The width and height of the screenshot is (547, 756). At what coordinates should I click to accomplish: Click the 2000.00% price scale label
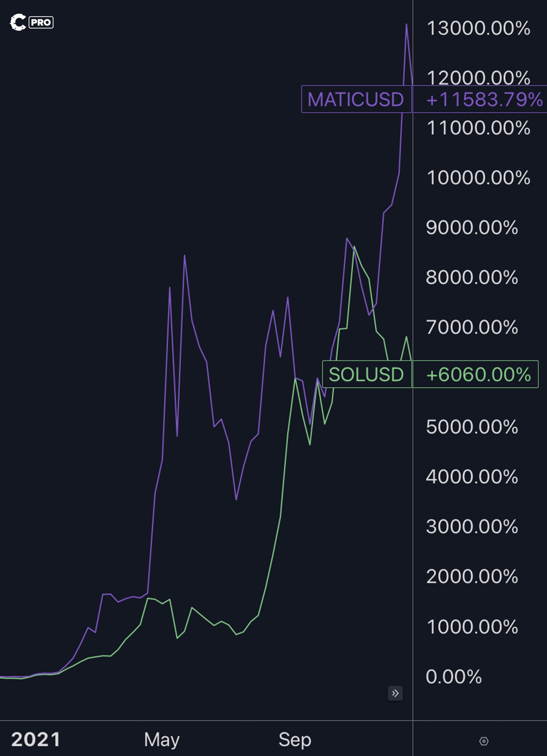coord(472,576)
